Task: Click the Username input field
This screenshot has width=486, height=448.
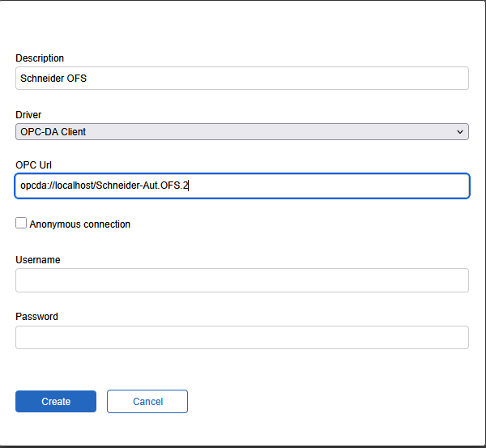Action: tap(241, 280)
